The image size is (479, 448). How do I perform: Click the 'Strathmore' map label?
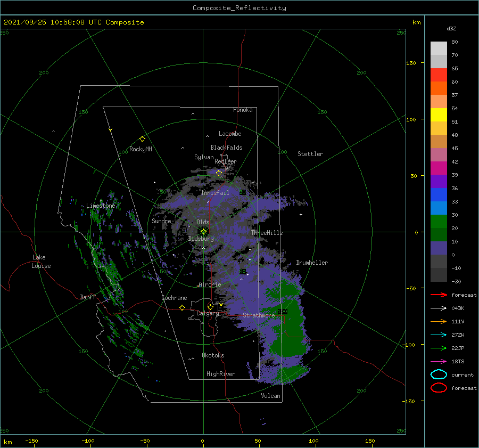259,315
